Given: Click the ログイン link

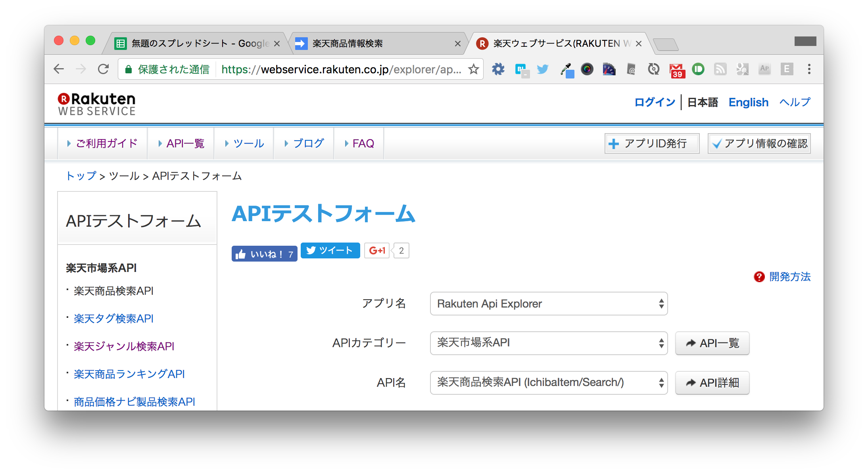Looking at the screenshot, I should [x=655, y=102].
